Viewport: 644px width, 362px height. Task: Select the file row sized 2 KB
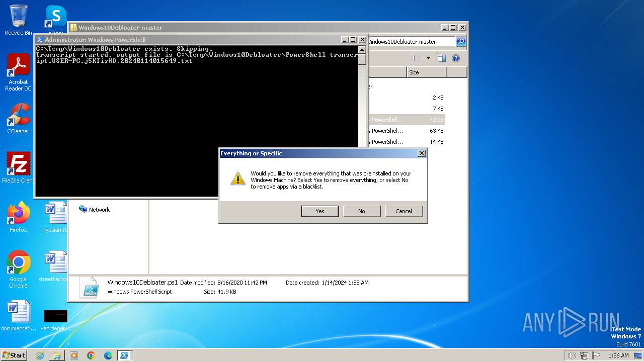click(407, 98)
